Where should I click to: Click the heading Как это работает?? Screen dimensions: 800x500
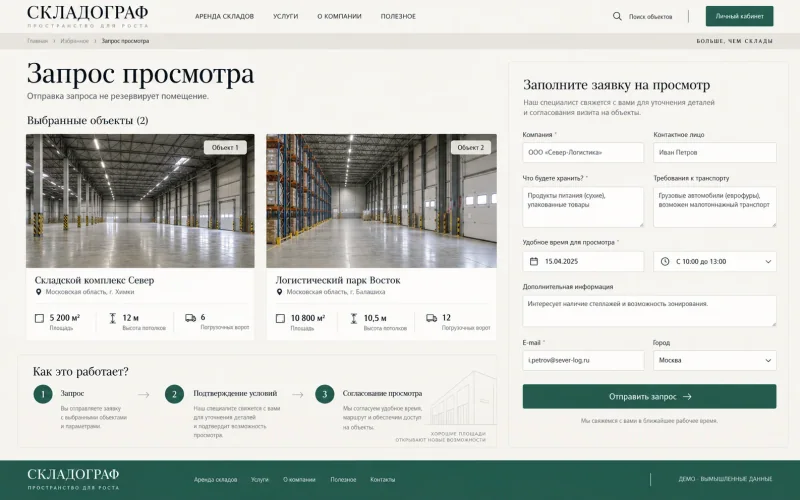pos(81,371)
